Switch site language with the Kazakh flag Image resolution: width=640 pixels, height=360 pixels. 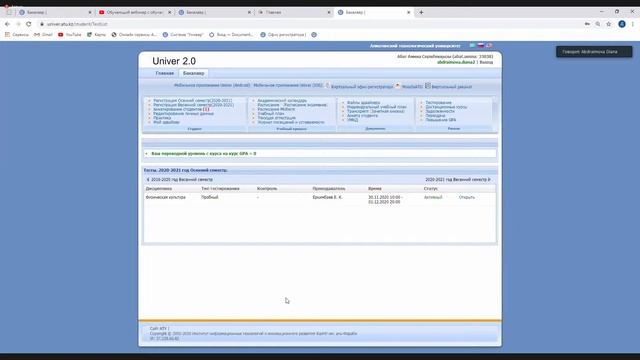(x=472, y=45)
